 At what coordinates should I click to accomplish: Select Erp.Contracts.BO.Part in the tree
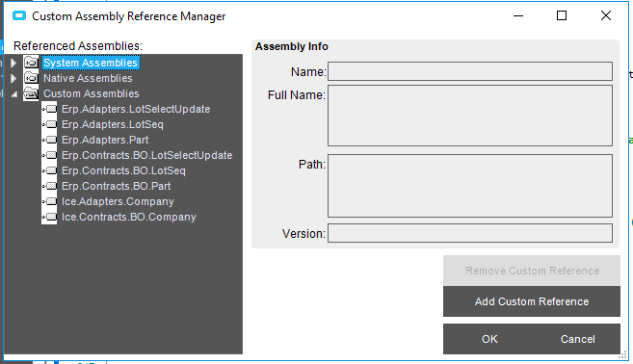(x=117, y=186)
